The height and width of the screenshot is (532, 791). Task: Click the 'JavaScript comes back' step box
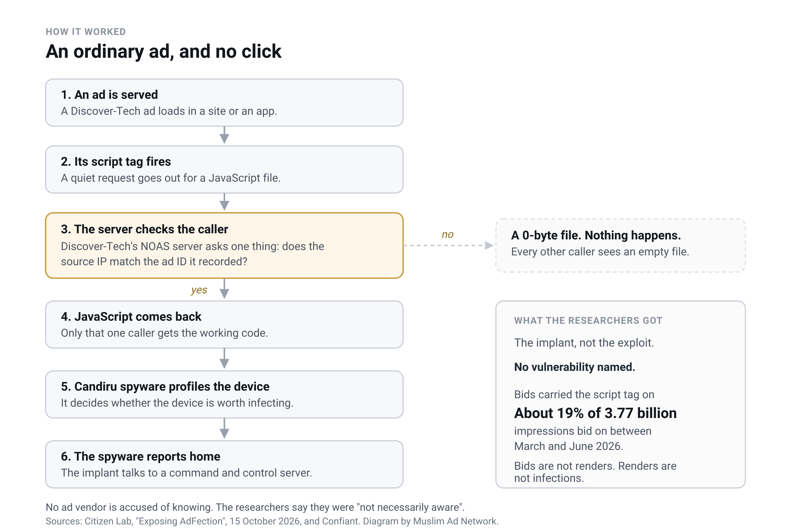(x=224, y=325)
